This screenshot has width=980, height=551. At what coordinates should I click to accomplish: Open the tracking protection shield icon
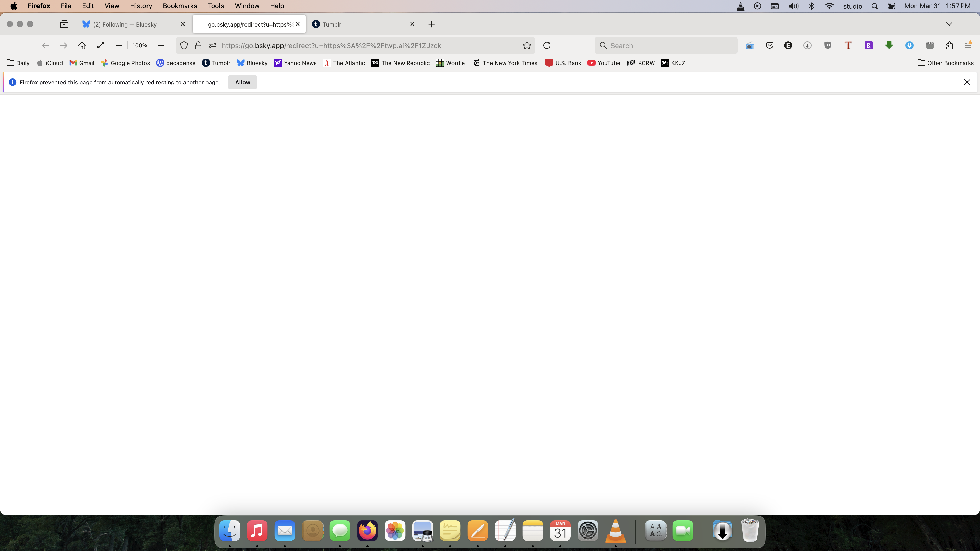tap(184, 46)
